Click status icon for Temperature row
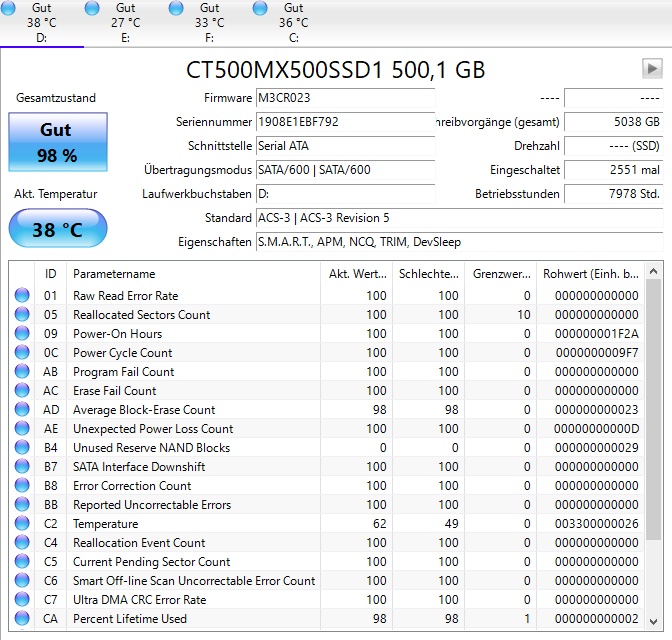 (x=22, y=523)
